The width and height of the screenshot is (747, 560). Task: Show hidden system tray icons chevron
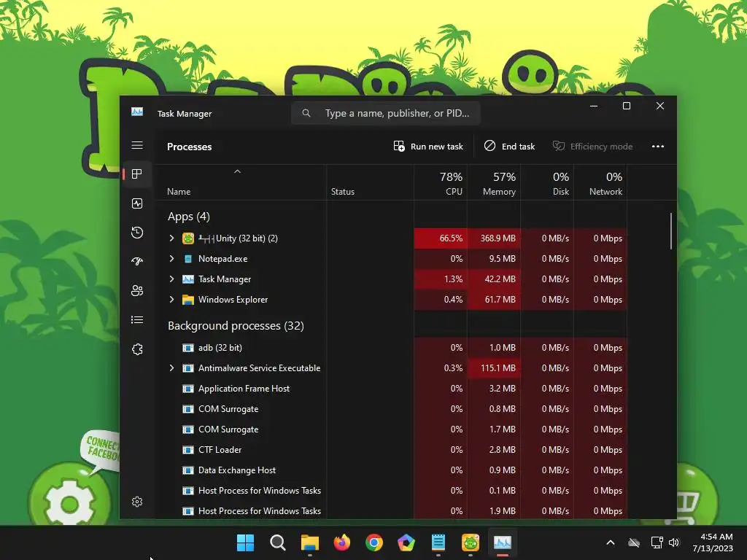point(611,542)
